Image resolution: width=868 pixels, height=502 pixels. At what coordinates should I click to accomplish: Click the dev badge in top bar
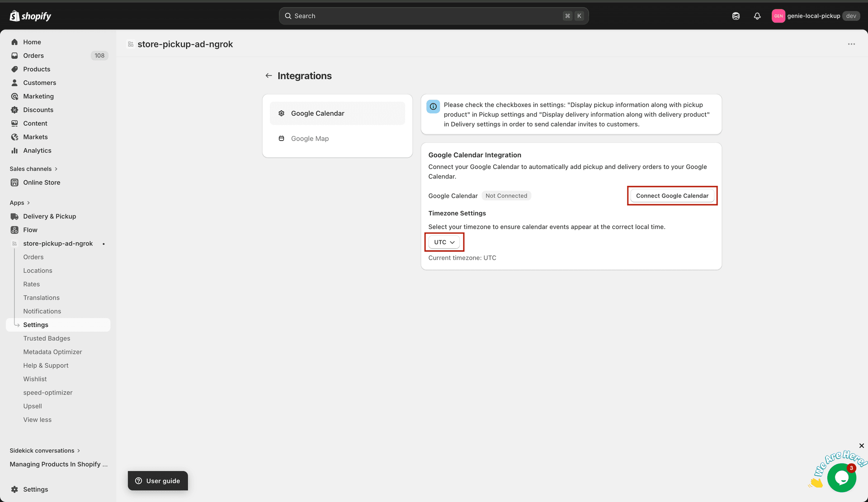point(851,16)
